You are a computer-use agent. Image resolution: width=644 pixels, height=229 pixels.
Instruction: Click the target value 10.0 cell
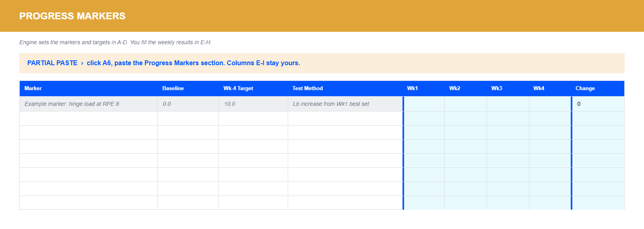pos(254,104)
